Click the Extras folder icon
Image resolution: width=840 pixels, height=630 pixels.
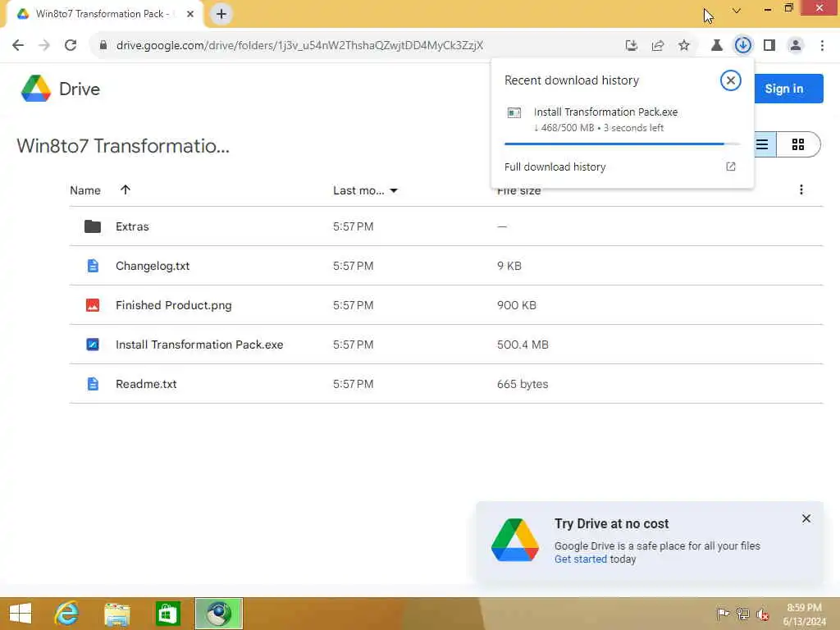click(x=92, y=226)
